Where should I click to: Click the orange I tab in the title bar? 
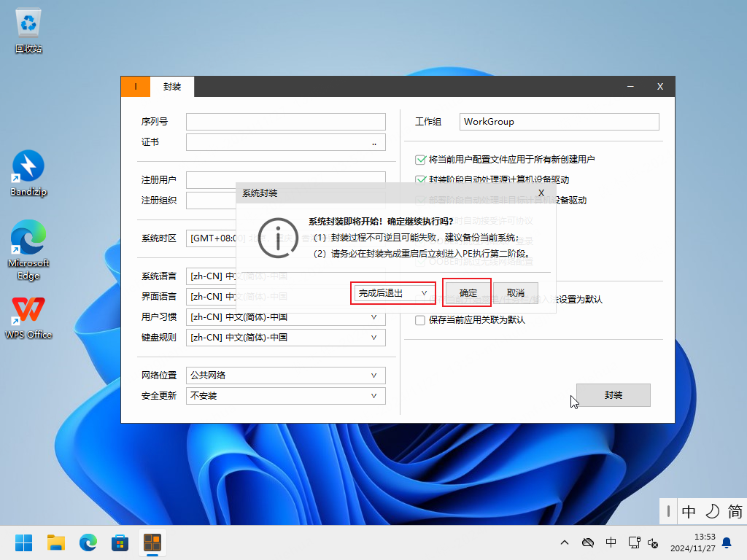tap(136, 86)
